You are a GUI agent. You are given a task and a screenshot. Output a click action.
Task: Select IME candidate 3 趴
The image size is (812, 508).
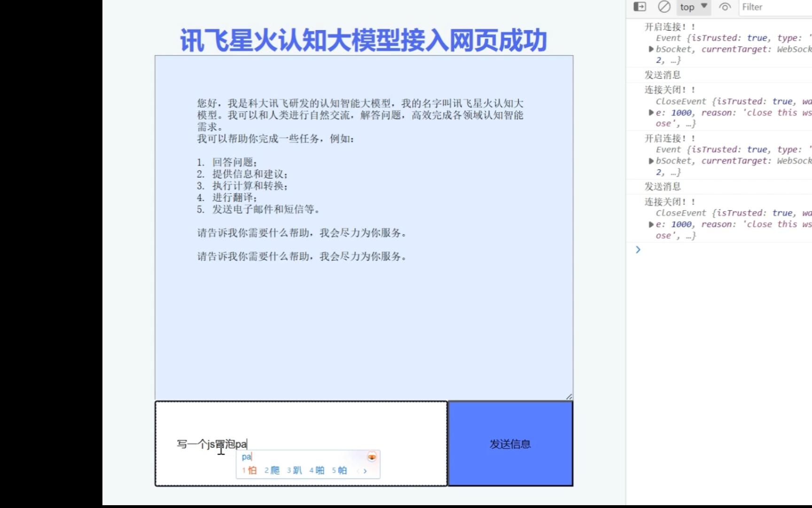coord(295,470)
